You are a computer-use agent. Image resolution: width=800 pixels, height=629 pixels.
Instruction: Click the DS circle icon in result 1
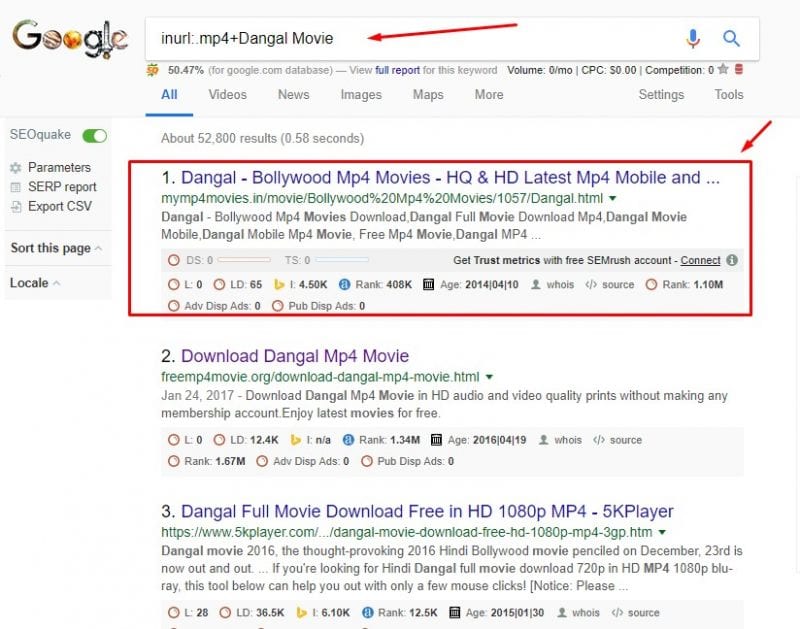coord(174,260)
